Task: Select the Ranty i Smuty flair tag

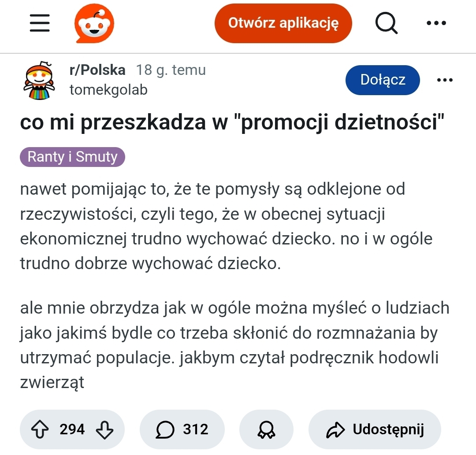Action: [x=72, y=157]
